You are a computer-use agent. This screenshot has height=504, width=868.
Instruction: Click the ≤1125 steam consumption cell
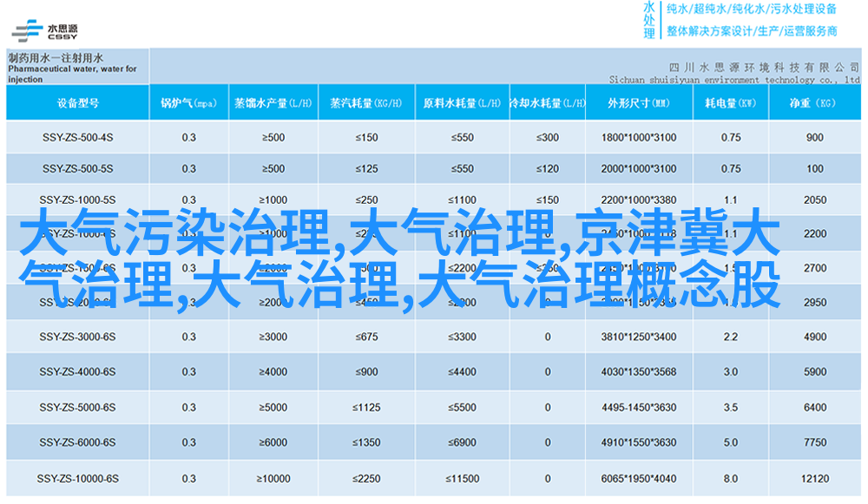366,407
